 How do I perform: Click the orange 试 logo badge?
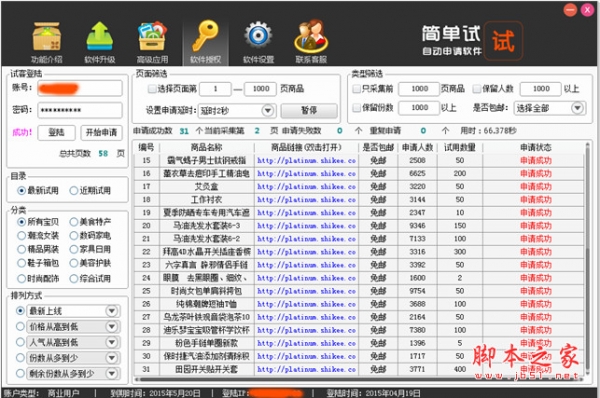tap(503, 41)
